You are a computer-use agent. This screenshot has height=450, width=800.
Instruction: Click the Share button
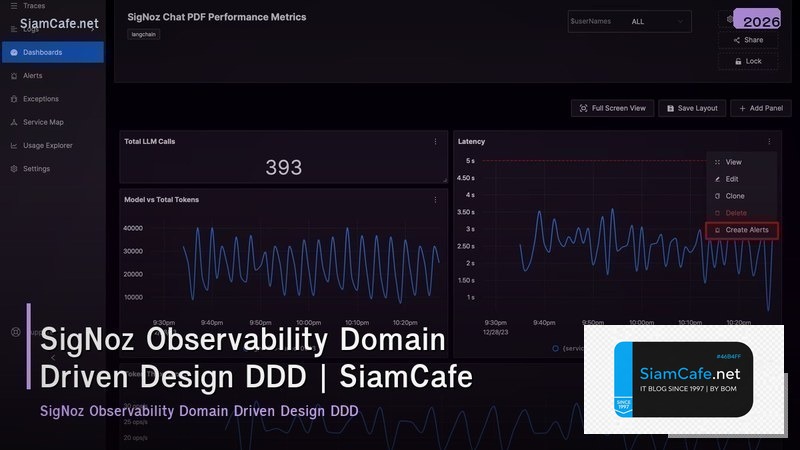[x=748, y=40]
